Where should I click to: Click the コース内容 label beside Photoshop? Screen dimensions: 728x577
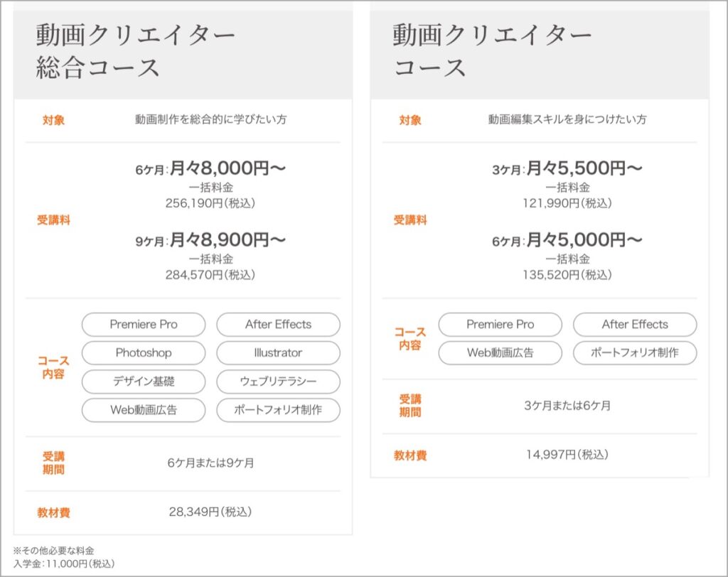[53, 367]
